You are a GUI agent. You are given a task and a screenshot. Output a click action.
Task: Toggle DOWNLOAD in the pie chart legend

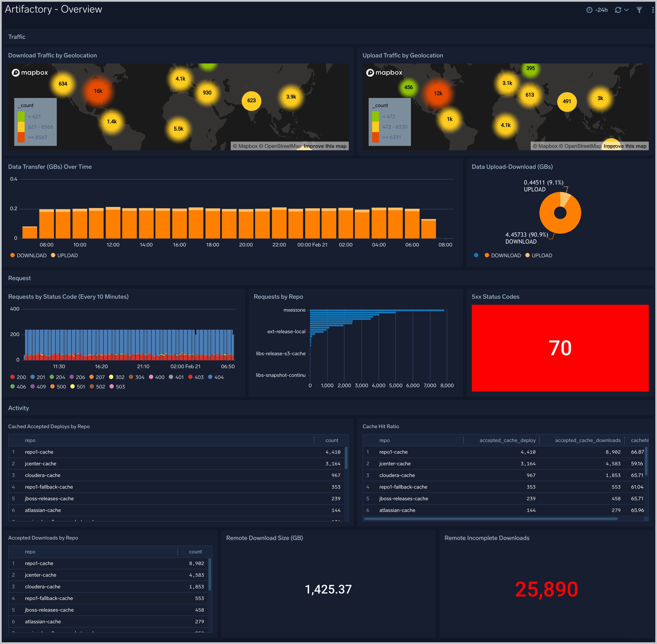coord(503,255)
